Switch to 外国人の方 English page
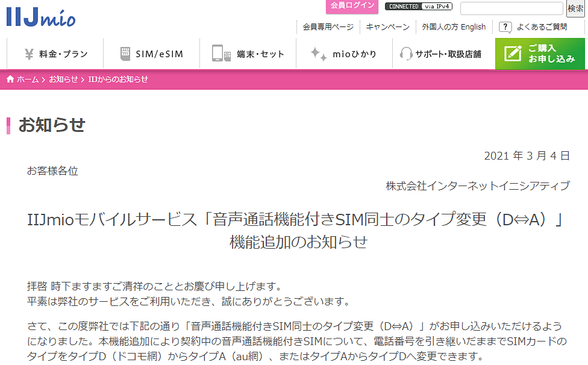The height and width of the screenshot is (365, 588). pyautogui.click(x=454, y=27)
